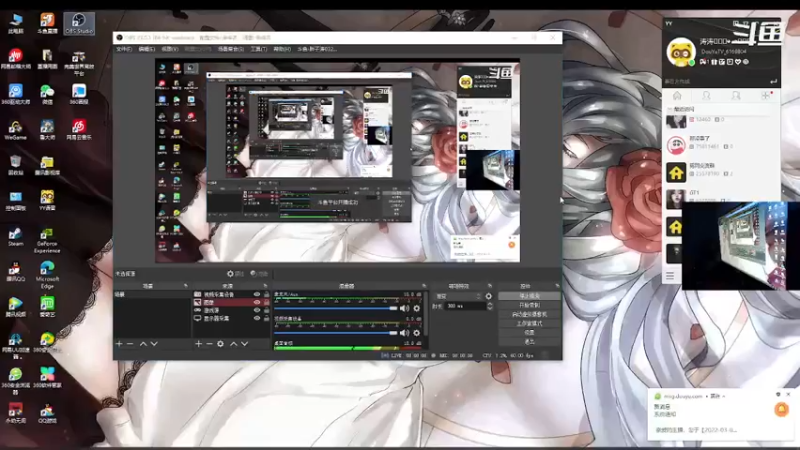
Task: Open the WeGame desktop shortcut
Action: click(x=15, y=130)
